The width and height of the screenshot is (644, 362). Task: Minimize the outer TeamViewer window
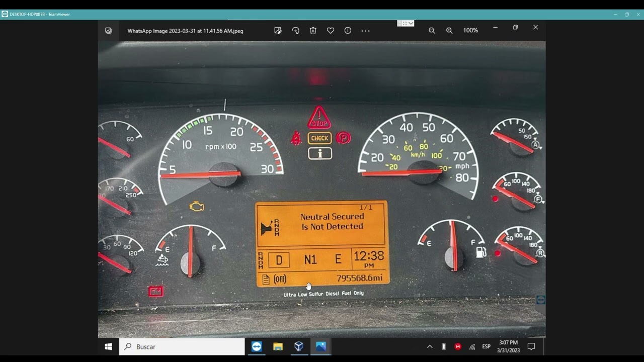(x=615, y=14)
